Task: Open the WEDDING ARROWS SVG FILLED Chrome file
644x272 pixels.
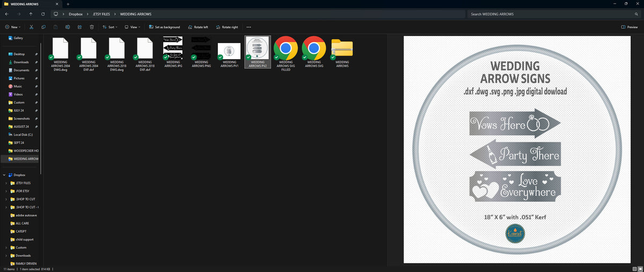Action: [286, 54]
